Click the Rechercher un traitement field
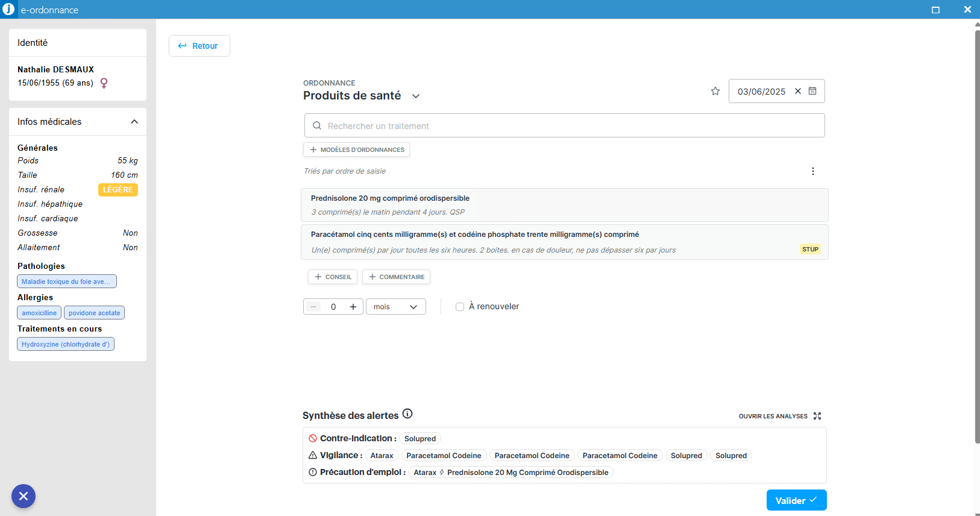Viewport: 980px width, 516px height. pos(564,126)
